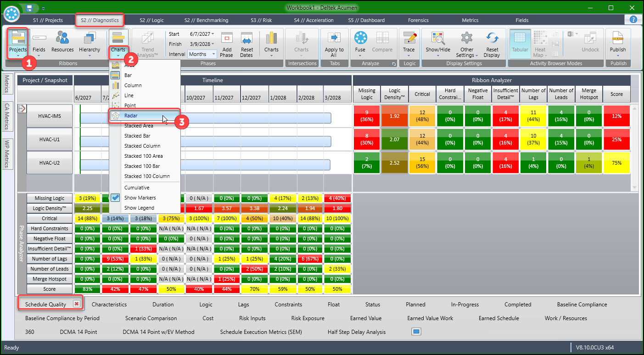Open the DCMA 14 Point tab

point(78,332)
